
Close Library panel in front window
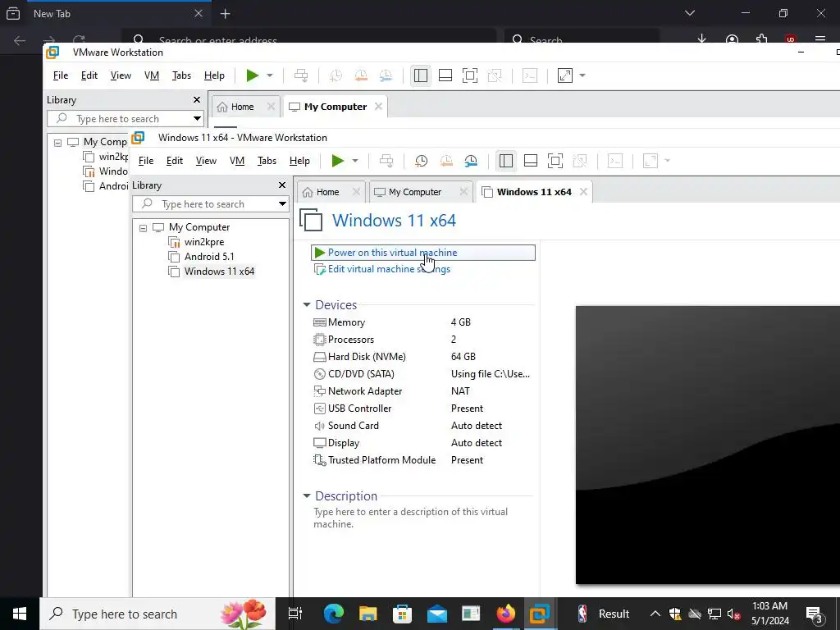pyautogui.click(x=282, y=185)
